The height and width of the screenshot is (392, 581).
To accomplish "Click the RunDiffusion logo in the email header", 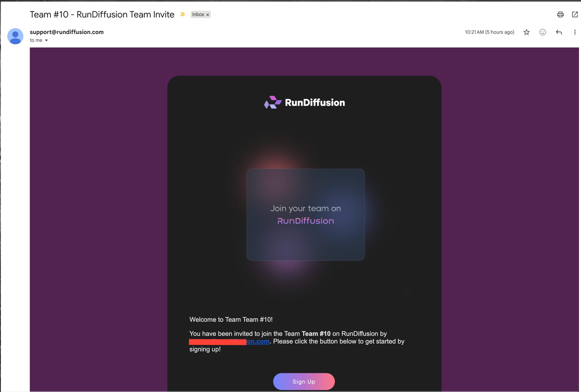I will (304, 102).
